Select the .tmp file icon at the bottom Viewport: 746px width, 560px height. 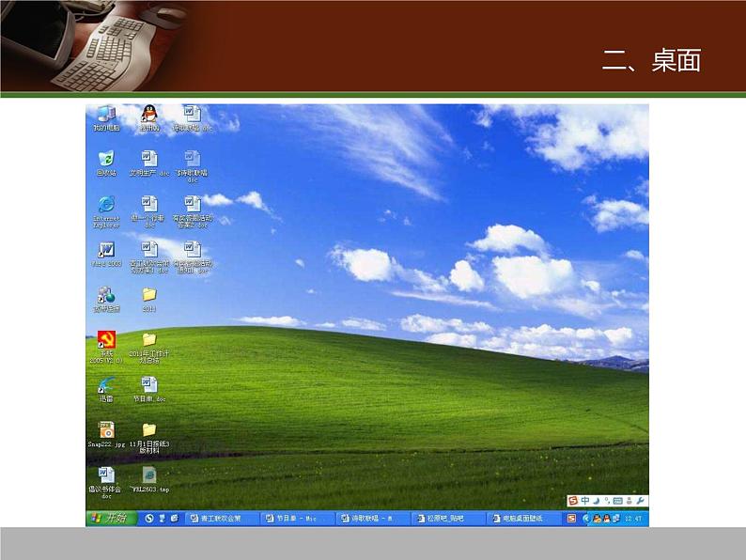[x=149, y=479]
